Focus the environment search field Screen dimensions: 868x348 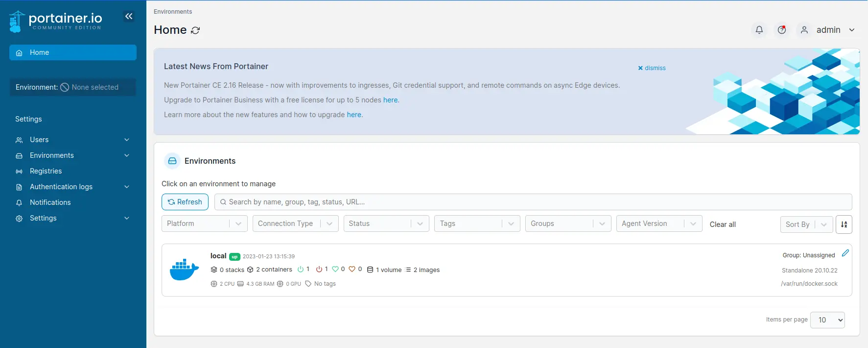pyautogui.click(x=533, y=202)
